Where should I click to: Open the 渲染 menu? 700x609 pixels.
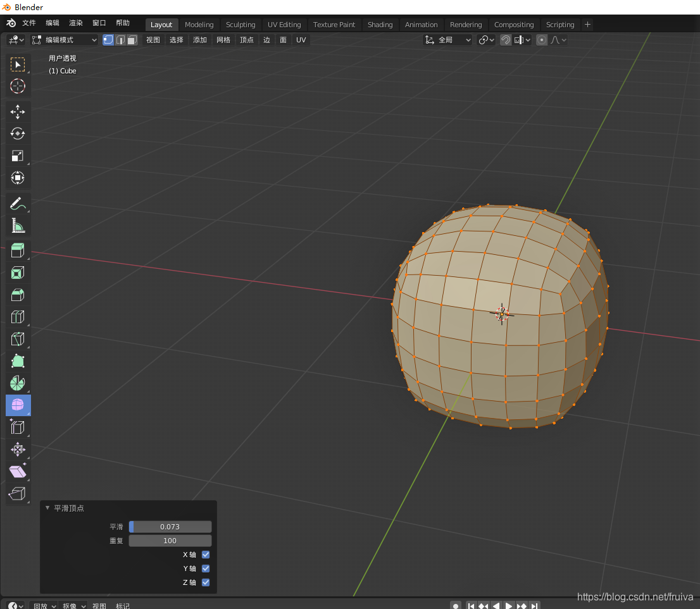[x=76, y=23]
